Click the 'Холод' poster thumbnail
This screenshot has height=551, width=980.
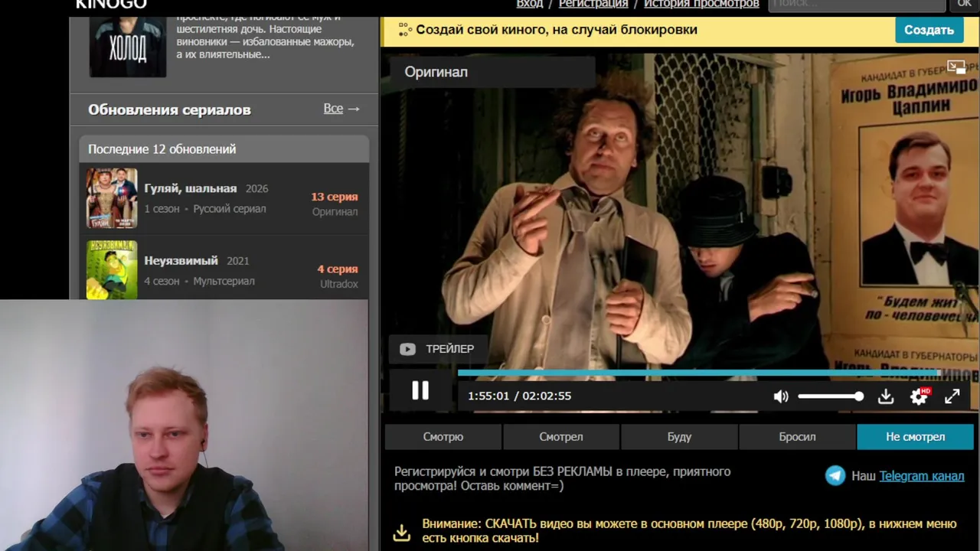[x=128, y=46]
